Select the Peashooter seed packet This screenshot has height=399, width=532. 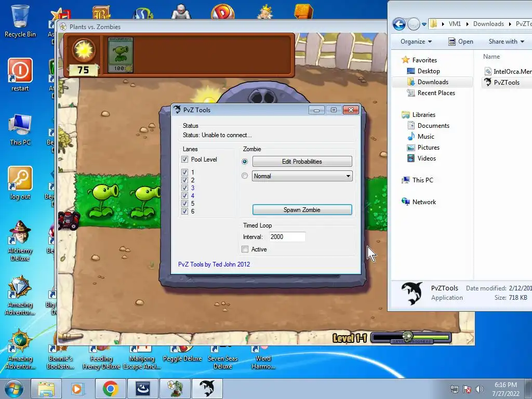pyautogui.click(x=121, y=55)
